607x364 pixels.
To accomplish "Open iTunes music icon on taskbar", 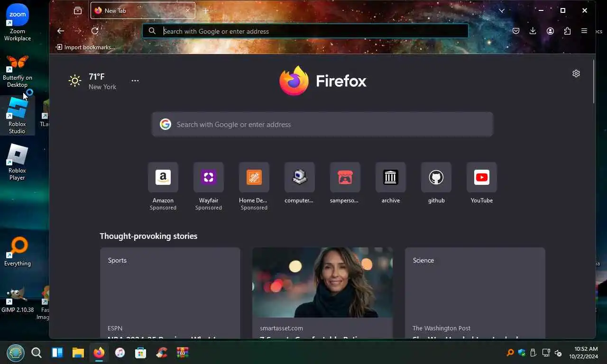I will tap(120, 353).
